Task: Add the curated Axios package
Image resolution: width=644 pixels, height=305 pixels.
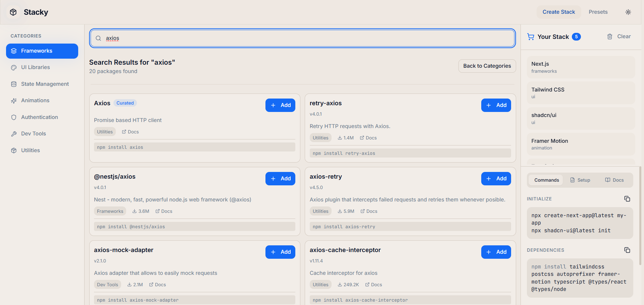Action: coord(280,105)
